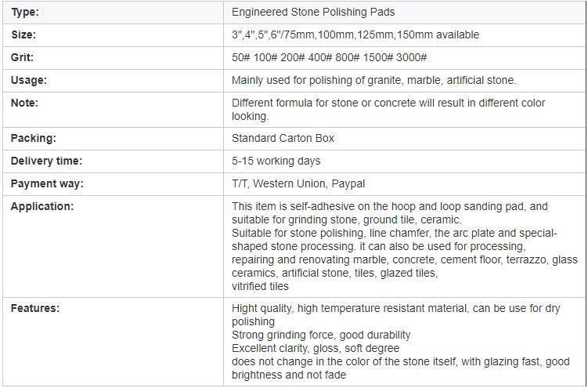Click the Note: label
The width and height of the screenshot is (588, 388).
25,103
